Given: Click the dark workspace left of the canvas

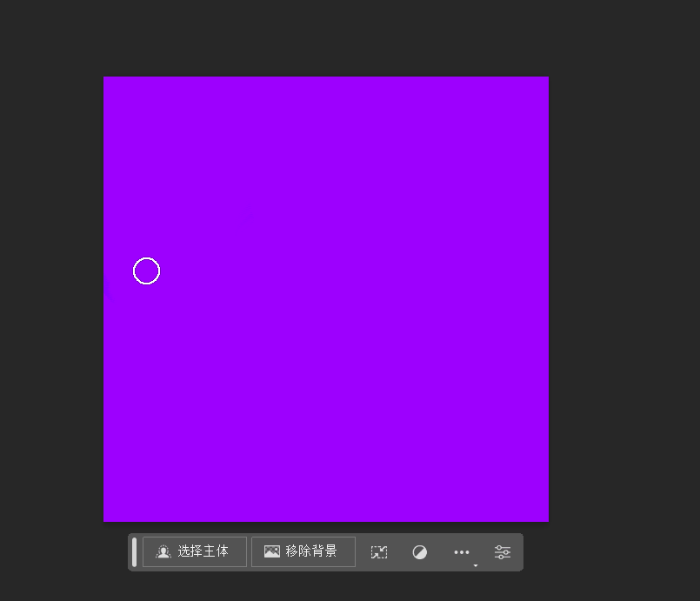Looking at the screenshot, I should point(52,296).
